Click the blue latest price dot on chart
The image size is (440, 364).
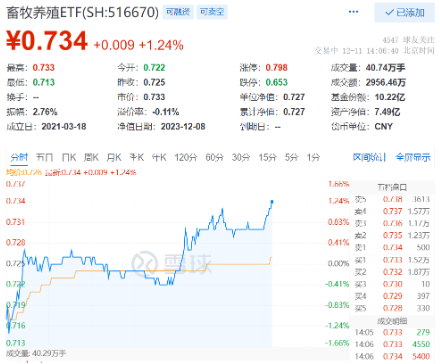click(272, 202)
